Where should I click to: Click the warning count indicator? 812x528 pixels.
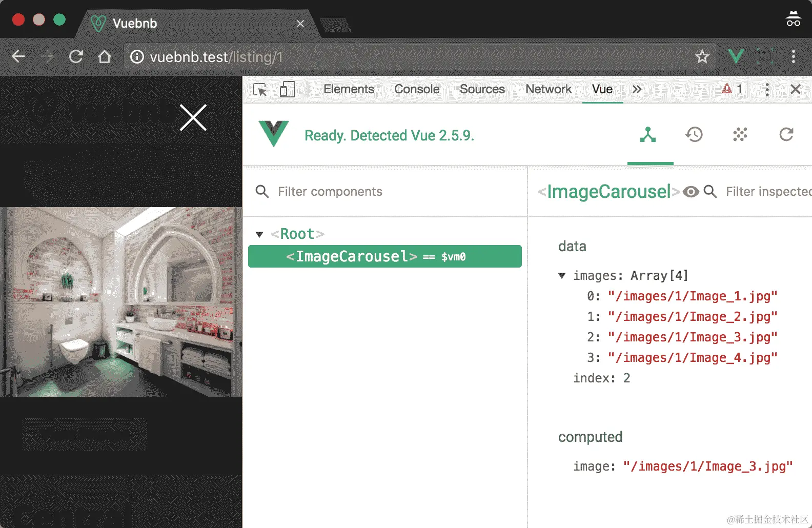click(733, 89)
